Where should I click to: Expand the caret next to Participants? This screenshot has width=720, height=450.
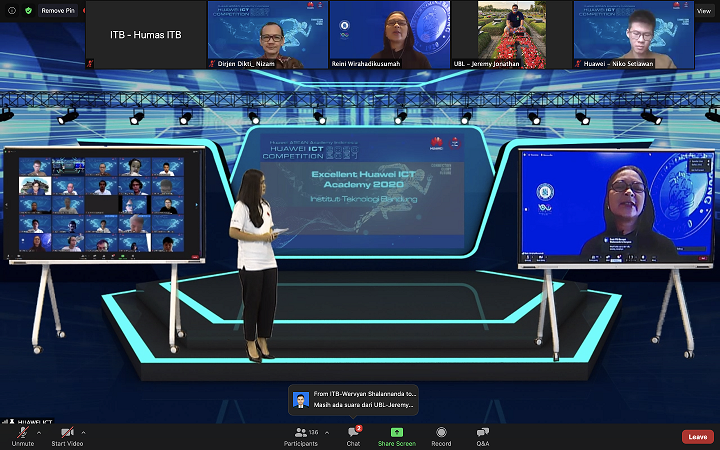(x=326, y=433)
